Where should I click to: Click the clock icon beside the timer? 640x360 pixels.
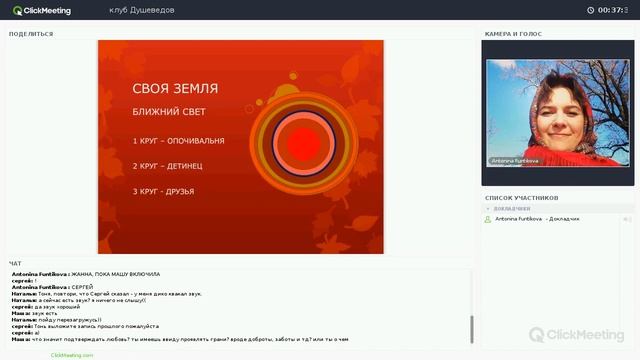590,10
